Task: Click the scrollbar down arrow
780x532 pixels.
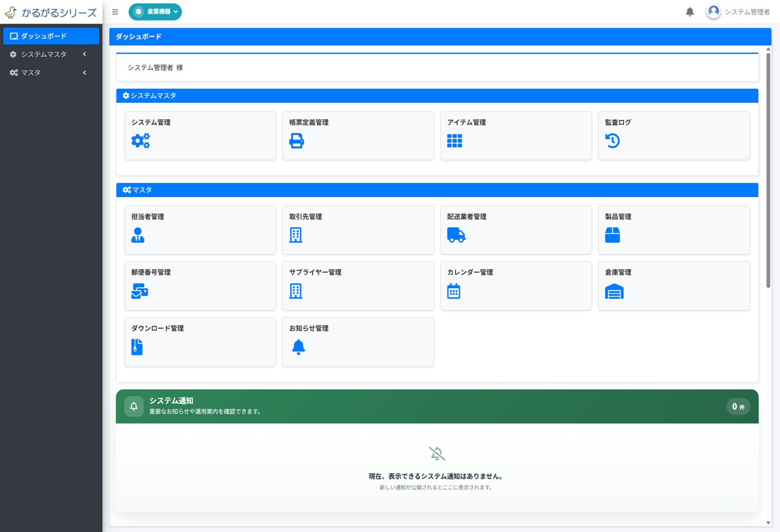Action: click(x=768, y=522)
